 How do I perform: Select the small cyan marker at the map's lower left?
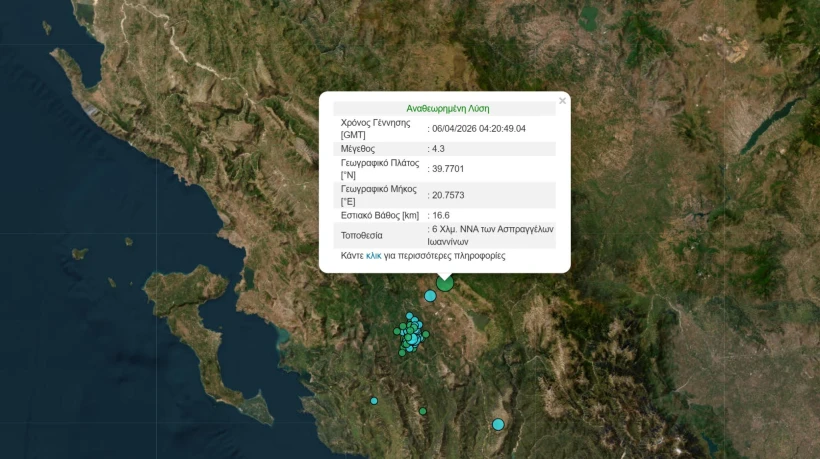(374, 401)
